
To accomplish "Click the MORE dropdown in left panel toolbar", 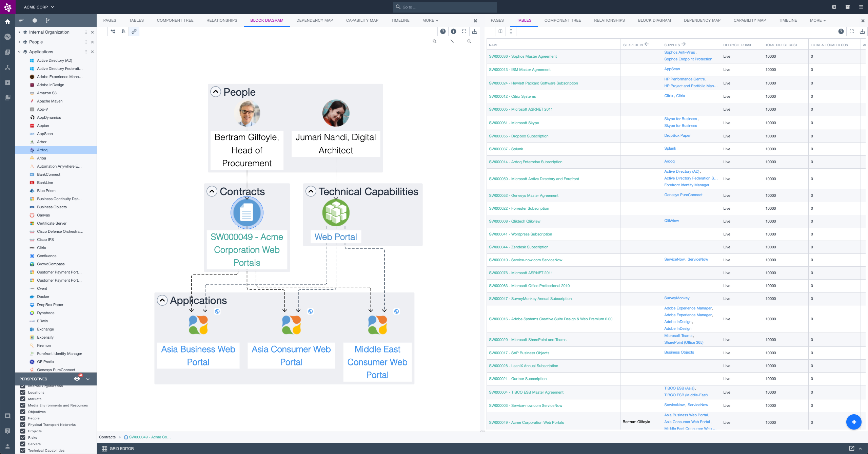I will coord(431,20).
